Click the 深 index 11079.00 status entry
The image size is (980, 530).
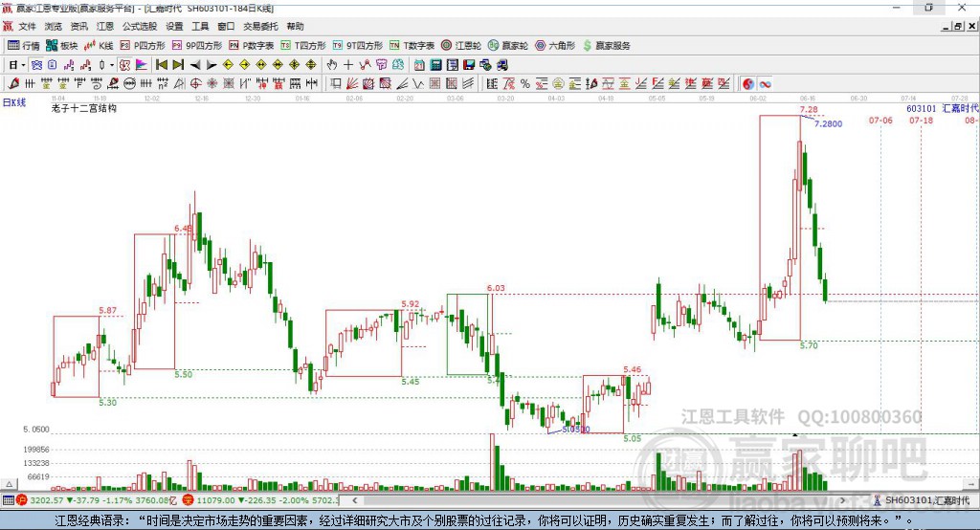260,500
